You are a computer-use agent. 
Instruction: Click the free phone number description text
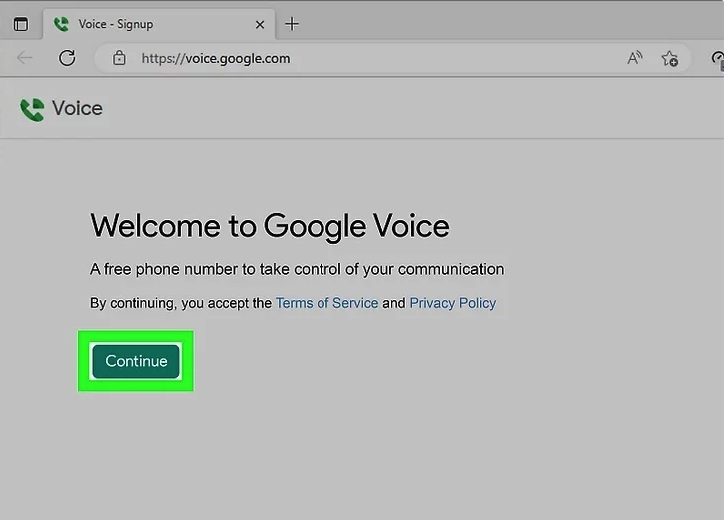pyautogui.click(x=297, y=269)
